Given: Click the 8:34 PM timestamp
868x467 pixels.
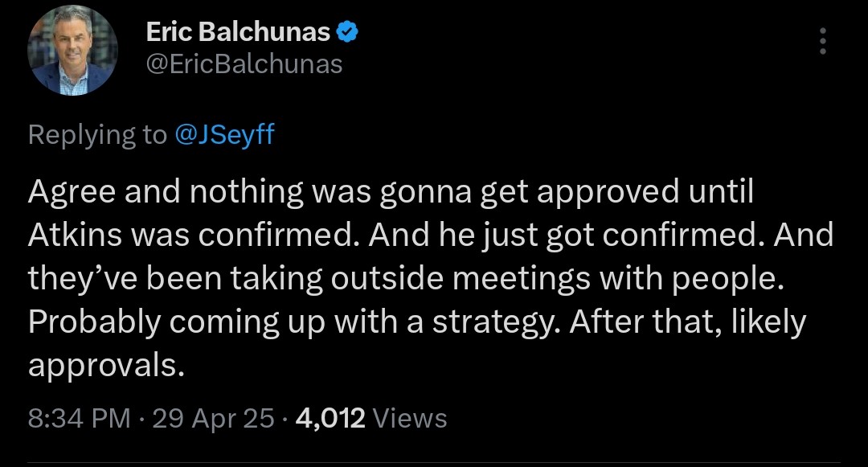Looking at the screenshot, I should pos(78,418).
